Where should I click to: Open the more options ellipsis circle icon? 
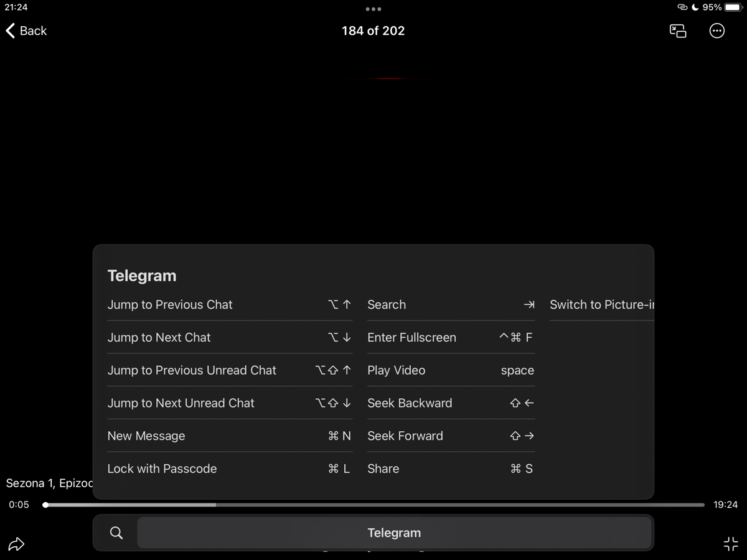tap(717, 30)
